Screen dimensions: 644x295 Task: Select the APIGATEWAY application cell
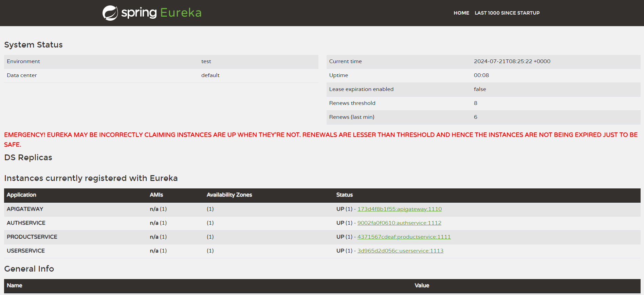25,209
